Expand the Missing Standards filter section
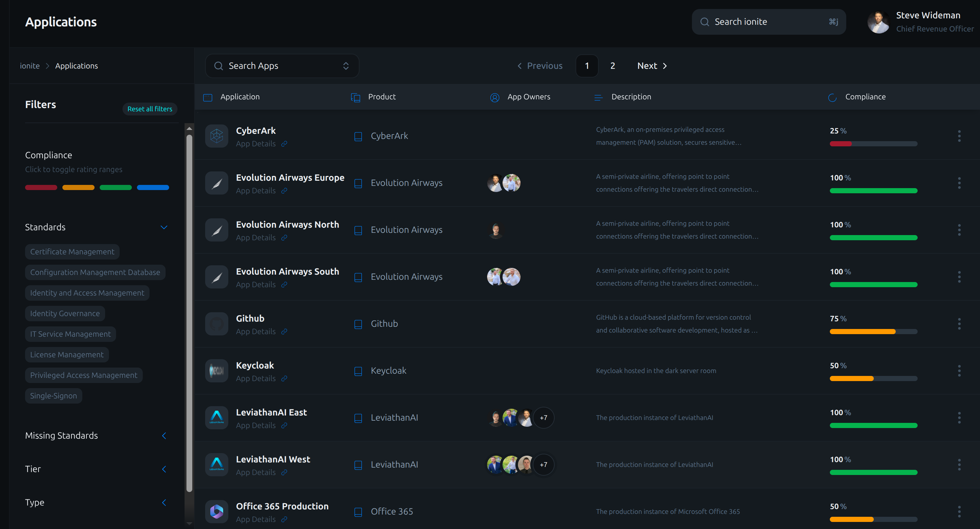 click(x=164, y=435)
